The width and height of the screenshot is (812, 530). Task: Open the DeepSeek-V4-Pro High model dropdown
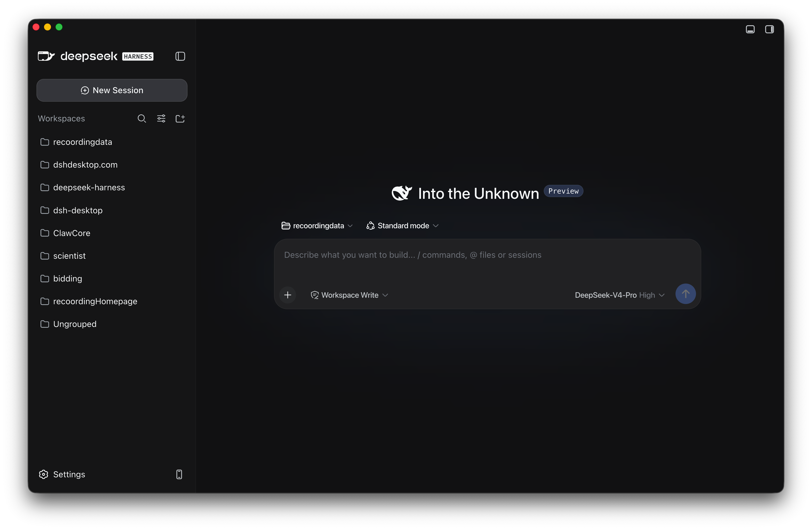coord(619,295)
